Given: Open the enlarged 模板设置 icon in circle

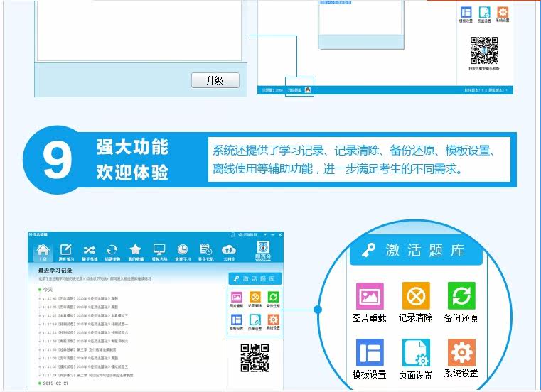Looking at the screenshot, I should tap(369, 353).
